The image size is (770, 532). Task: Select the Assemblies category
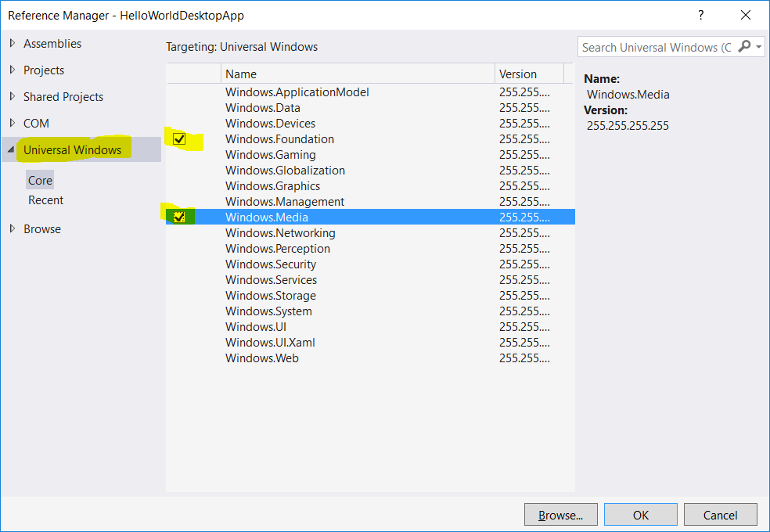52,44
